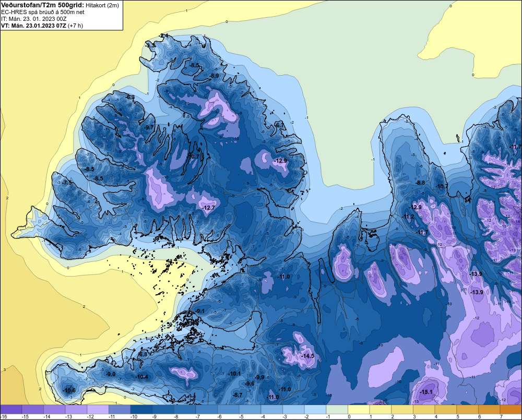Select the -6.8 station value
The width and height of the screenshot is (522, 420).
point(143,355)
